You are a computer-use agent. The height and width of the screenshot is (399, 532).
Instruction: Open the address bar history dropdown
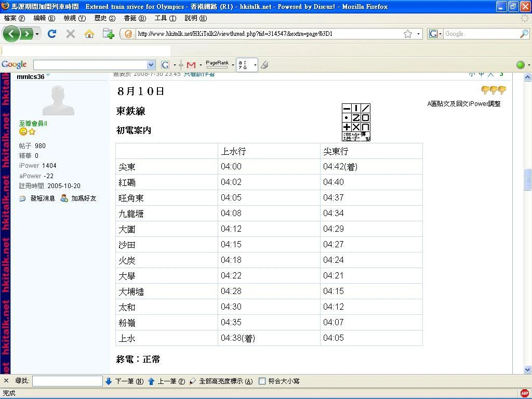click(418, 34)
